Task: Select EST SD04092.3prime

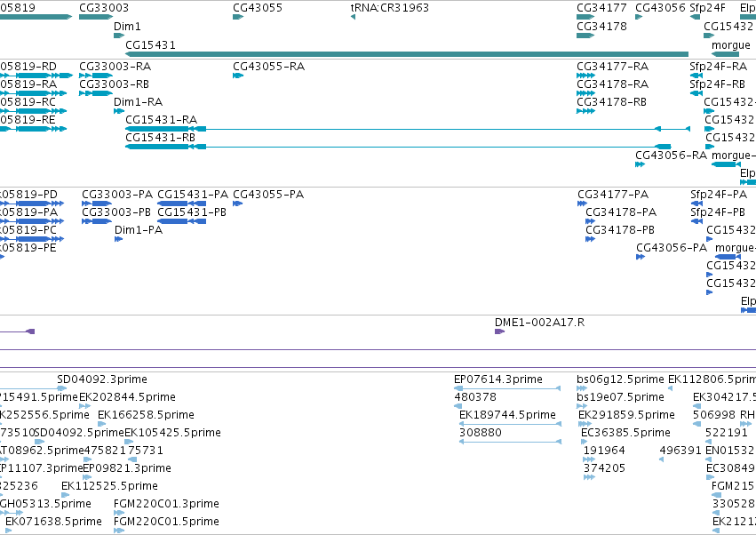Action: [102, 379]
